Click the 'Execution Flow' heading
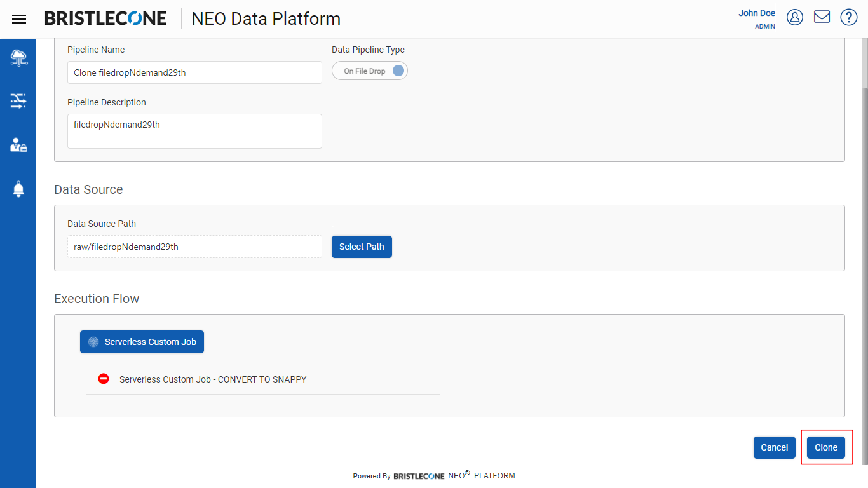This screenshot has height=488, width=868. point(97,299)
